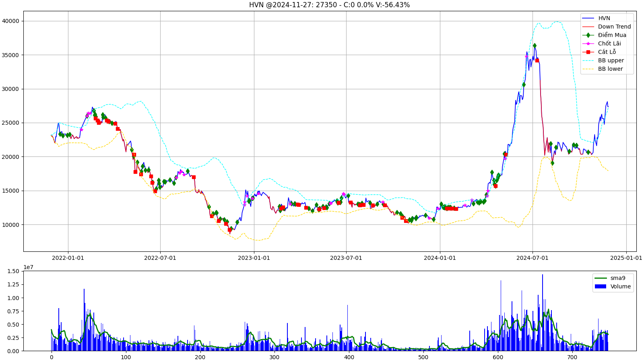Screen dimensions: 644x362
Task: Click the 30000 price axis label
Action: point(10,89)
